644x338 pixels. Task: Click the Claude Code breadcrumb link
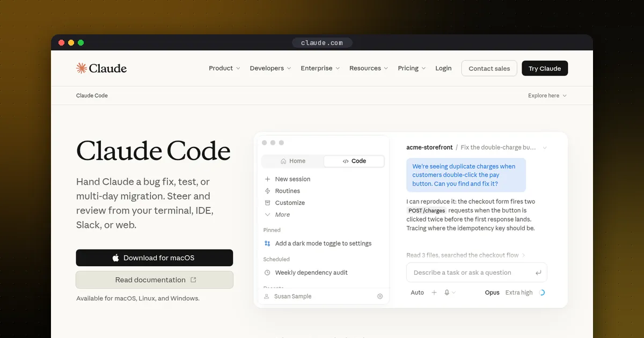[92, 95]
